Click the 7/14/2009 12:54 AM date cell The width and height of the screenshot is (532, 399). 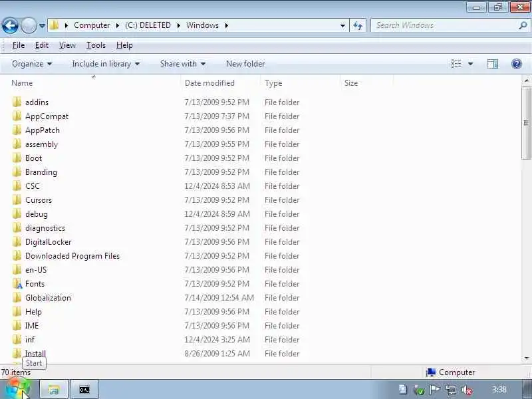tap(219, 297)
